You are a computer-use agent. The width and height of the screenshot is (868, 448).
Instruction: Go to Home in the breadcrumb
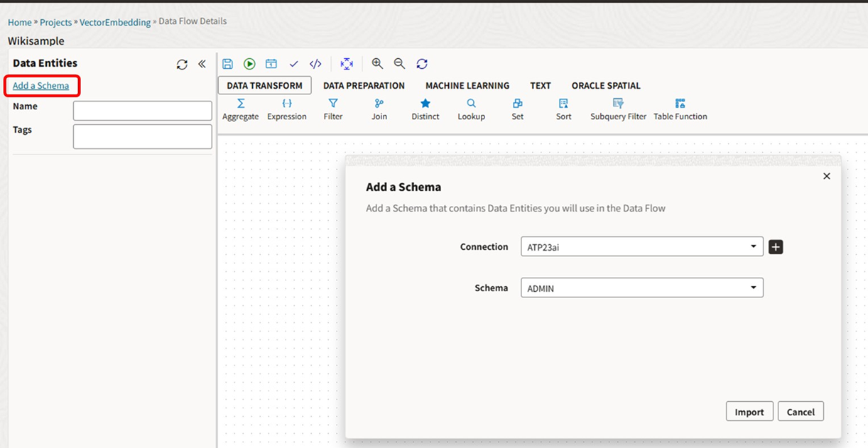[x=20, y=22]
